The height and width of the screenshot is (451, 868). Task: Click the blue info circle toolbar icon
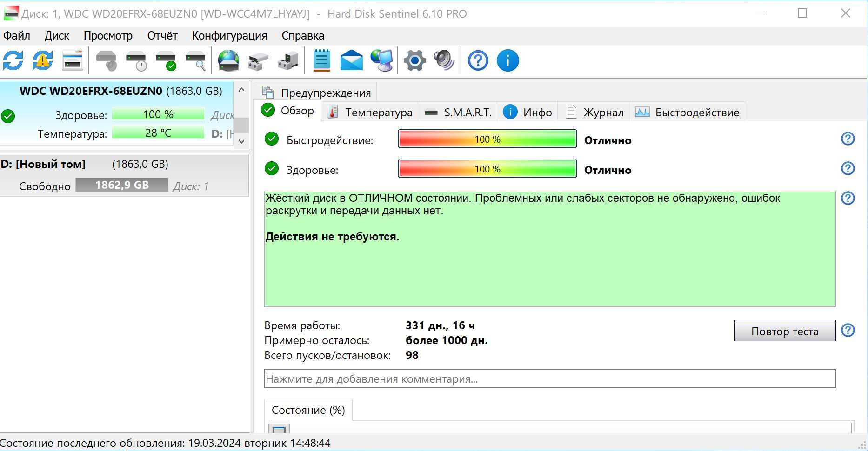(508, 60)
